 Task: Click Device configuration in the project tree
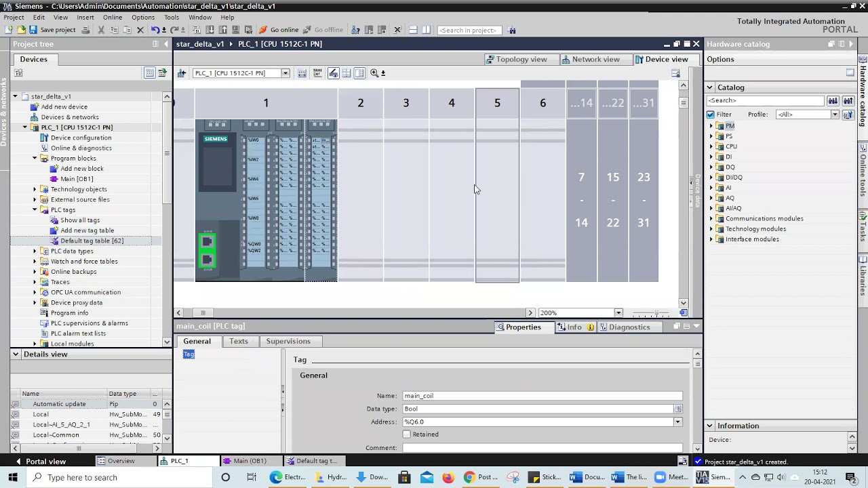coord(81,138)
